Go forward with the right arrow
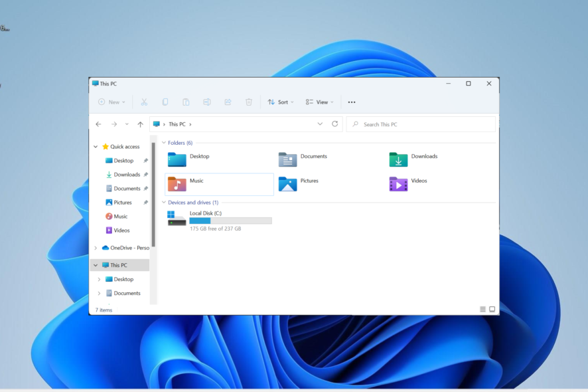588x392 pixels. point(114,124)
